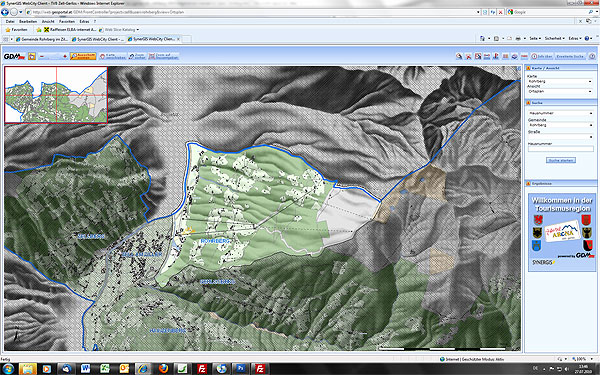Open Firefox from the taskbar
The image size is (600, 375).
pyautogui.click(x=163, y=368)
